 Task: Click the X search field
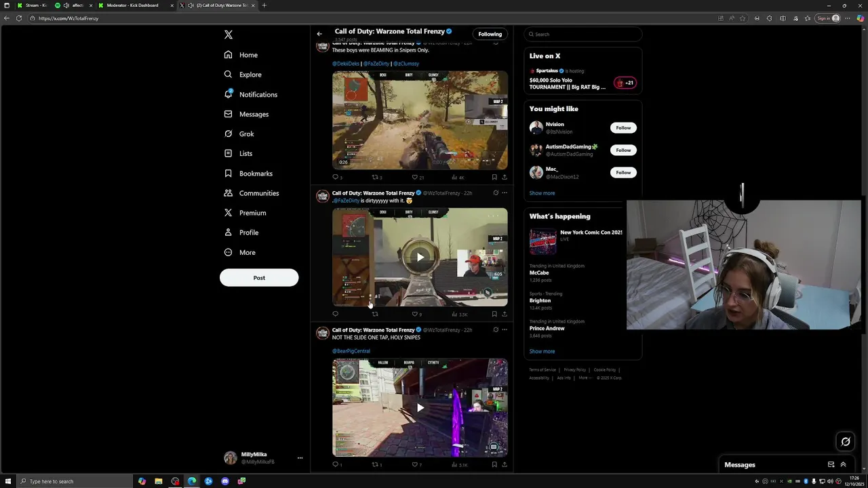[x=583, y=34]
